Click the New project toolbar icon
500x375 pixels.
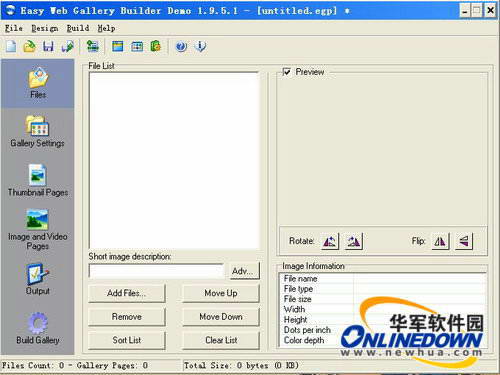(x=11, y=46)
